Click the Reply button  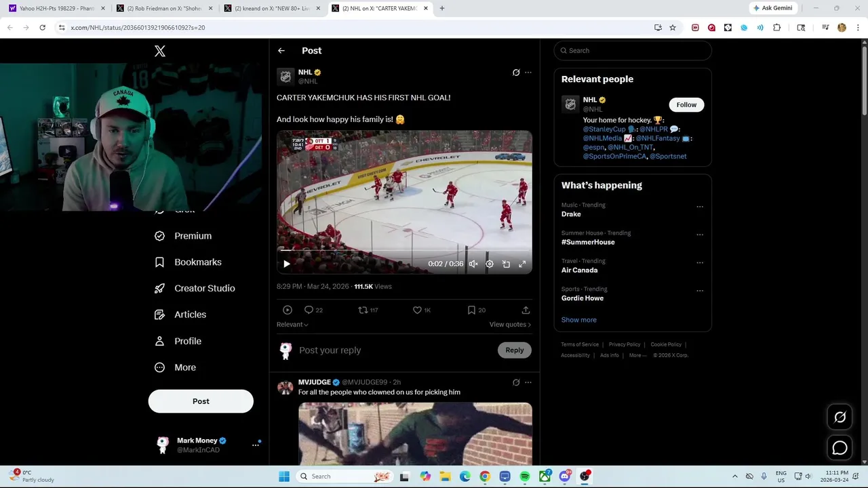tap(515, 350)
